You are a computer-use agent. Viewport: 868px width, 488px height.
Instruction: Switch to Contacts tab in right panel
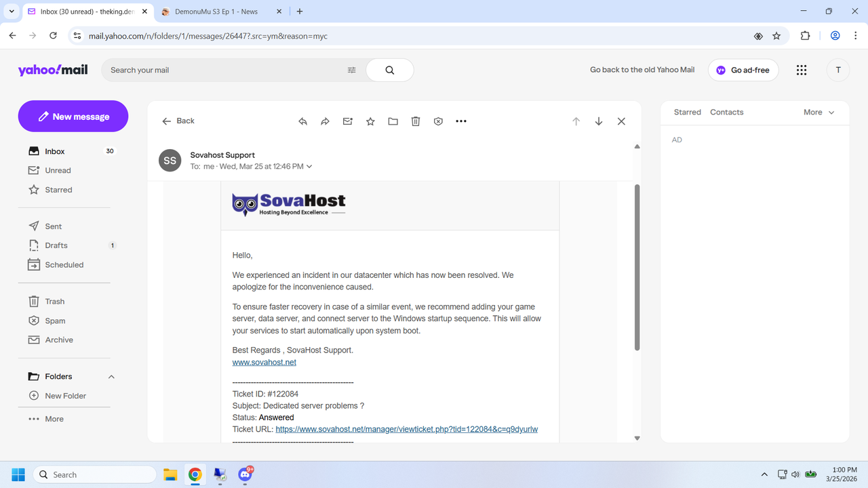(726, 113)
